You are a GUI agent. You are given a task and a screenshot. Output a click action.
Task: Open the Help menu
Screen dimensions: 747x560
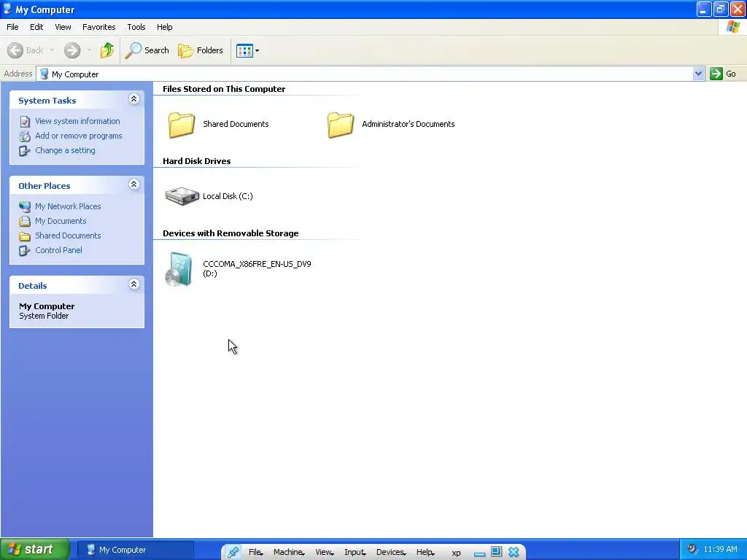[x=165, y=27]
